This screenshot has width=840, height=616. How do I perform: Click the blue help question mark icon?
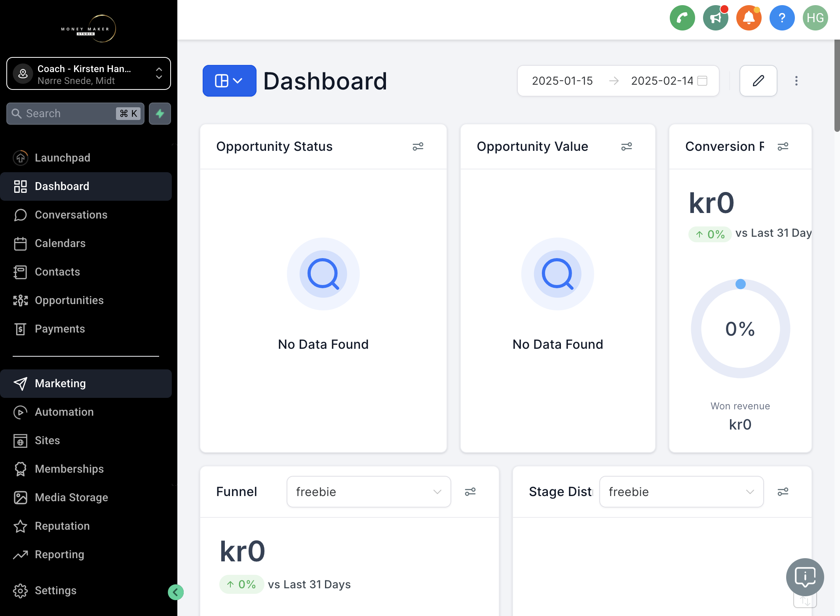click(x=782, y=18)
